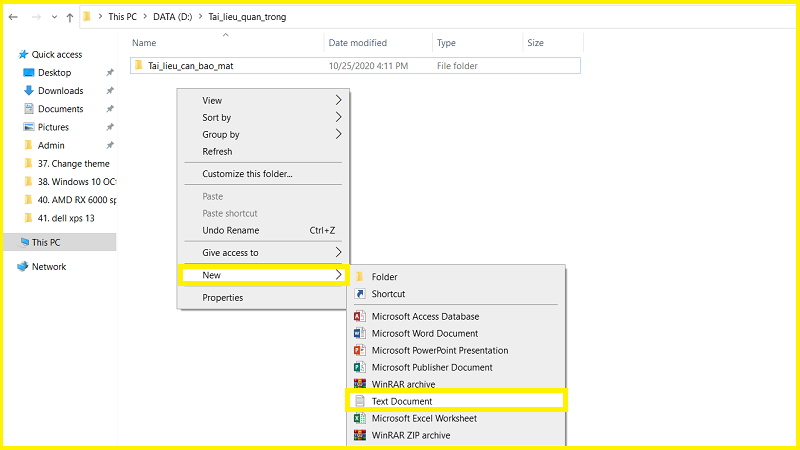Click the Quick access star icon
The height and width of the screenshot is (450, 800).
tap(23, 54)
